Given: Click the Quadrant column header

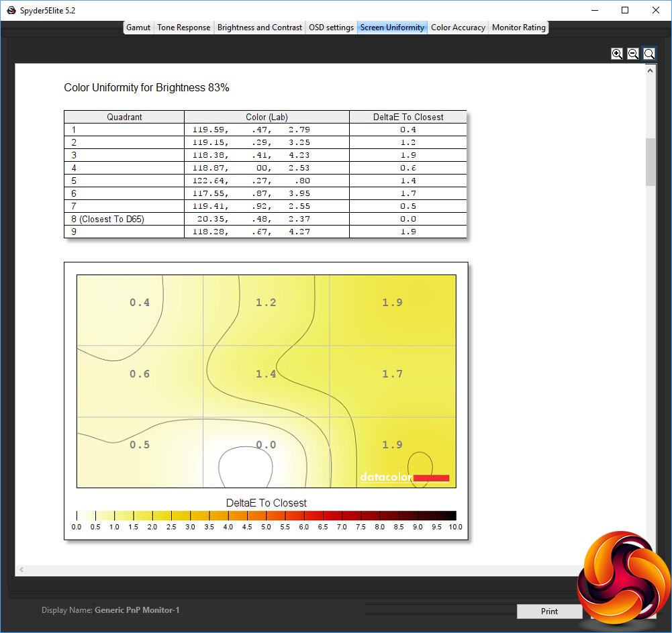Looking at the screenshot, I should click(124, 117).
